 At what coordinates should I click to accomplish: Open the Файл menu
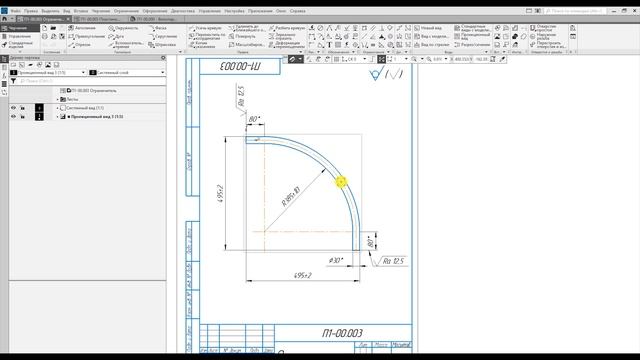point(16,11)
